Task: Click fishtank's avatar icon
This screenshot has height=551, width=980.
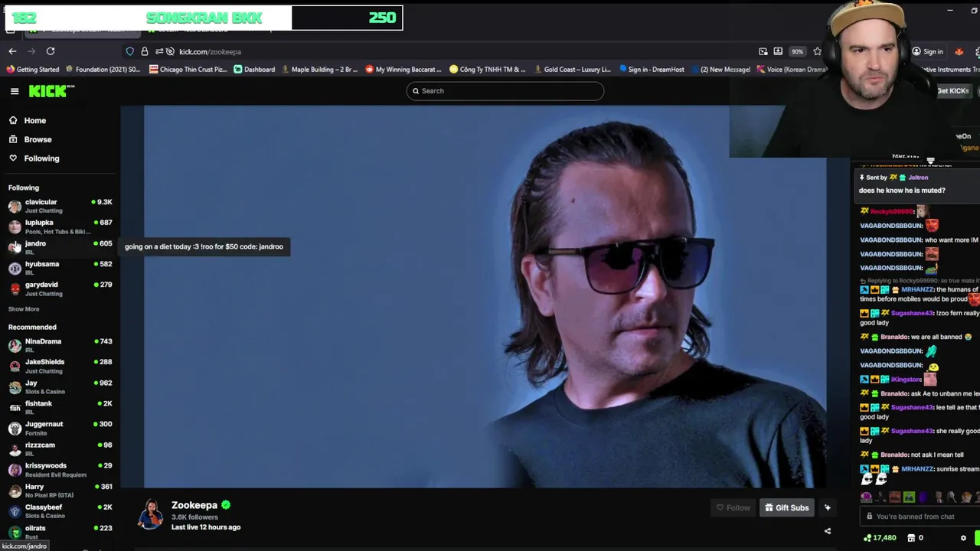Action: click(x=15, y=408)
